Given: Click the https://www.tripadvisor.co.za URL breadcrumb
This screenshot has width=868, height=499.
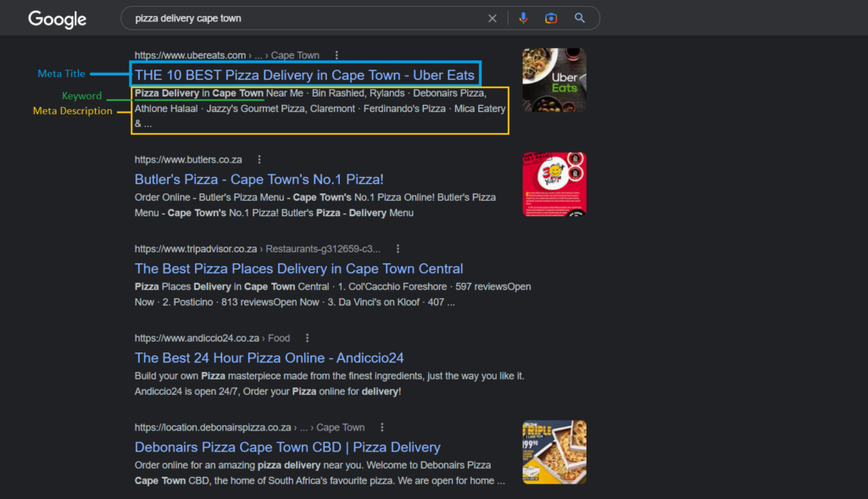Looking at the screenshot, I should (258, 249).
